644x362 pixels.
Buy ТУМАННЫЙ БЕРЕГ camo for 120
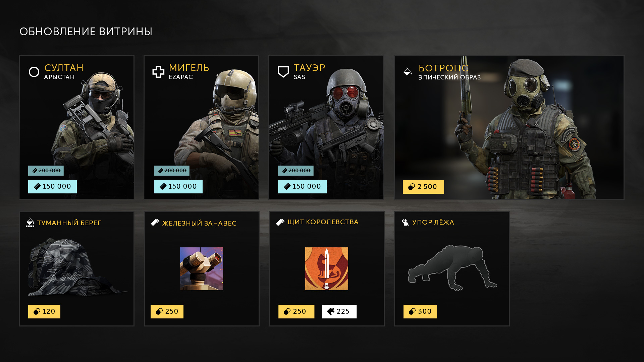[x=44, y=311]
